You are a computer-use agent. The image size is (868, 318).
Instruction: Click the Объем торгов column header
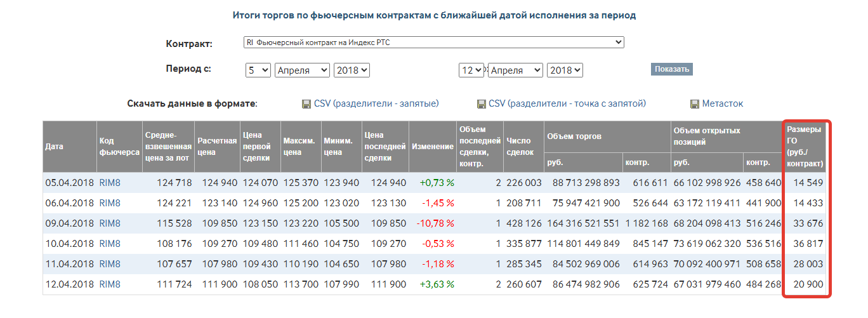click(607, 136)
